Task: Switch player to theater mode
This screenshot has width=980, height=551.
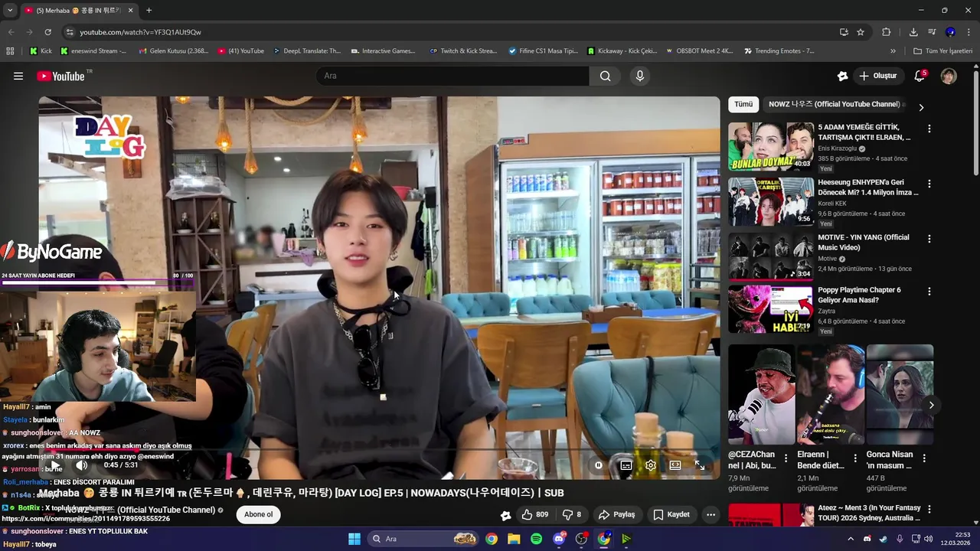Action: click(675, 465)
